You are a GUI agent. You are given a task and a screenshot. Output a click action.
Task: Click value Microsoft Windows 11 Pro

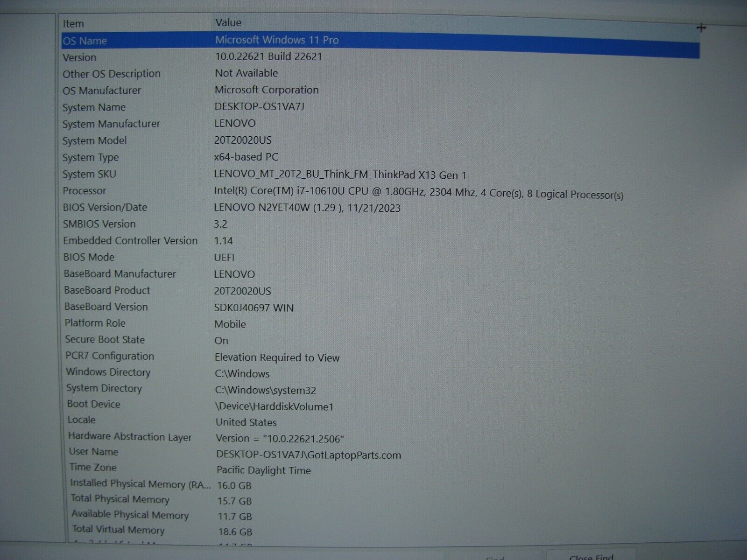tap(277, 40)
